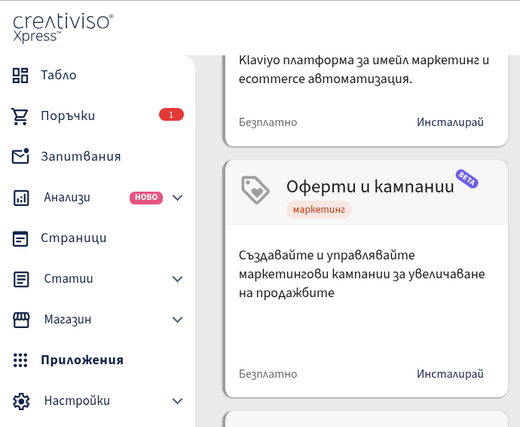This screenshot has height=427, width=520.
Task: Click the Поръчки shopping cart icon
Action: (x=20, y=116)
